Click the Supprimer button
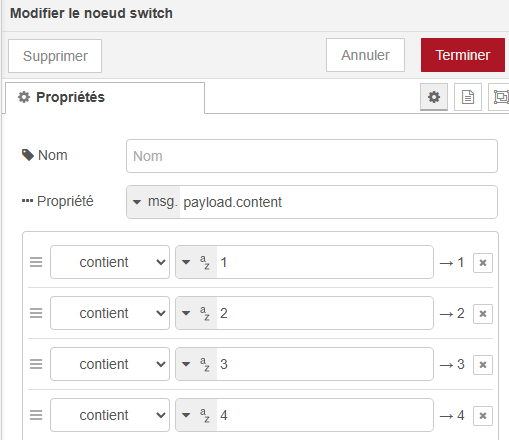 tap(55, 56)
